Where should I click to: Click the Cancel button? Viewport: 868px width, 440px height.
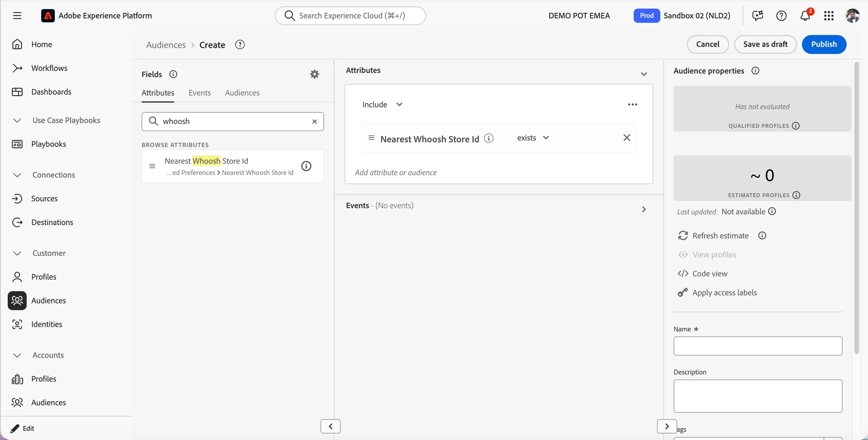click(x=708, y=44)
